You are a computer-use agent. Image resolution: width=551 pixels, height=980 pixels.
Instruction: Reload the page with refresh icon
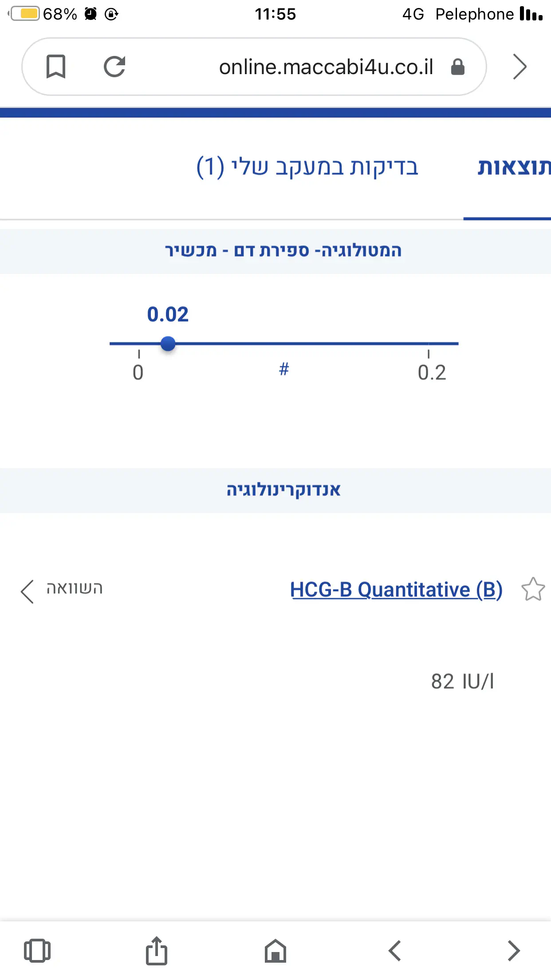point(114,67)
